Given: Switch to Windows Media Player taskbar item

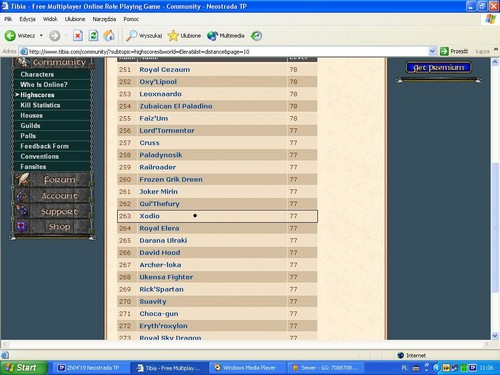Looking at the screenshot, I should point(246,368).
